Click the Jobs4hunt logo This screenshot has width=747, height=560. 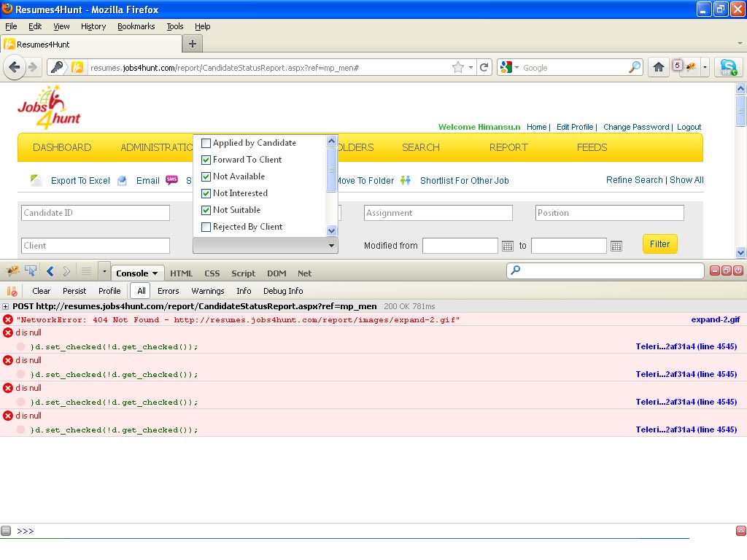[x=49, y=108]
